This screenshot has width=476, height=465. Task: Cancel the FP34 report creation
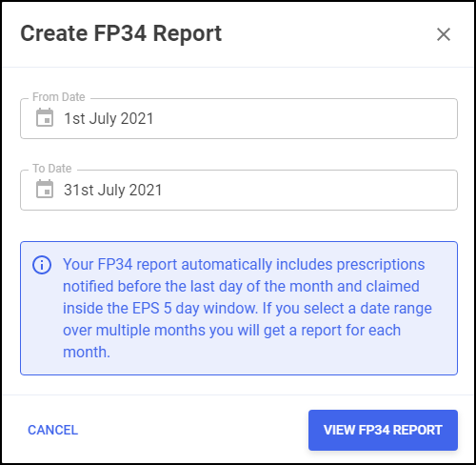pos(52,430)
